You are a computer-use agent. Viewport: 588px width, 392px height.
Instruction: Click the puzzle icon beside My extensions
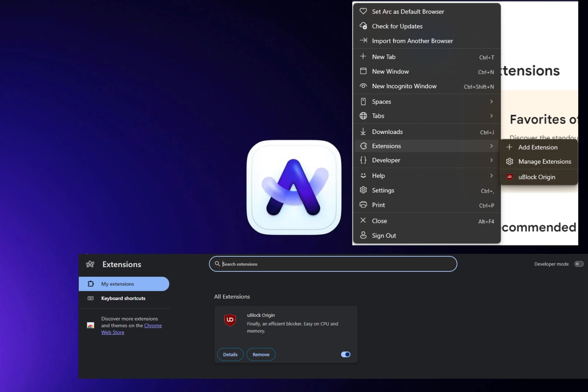(x=91, y=284)
